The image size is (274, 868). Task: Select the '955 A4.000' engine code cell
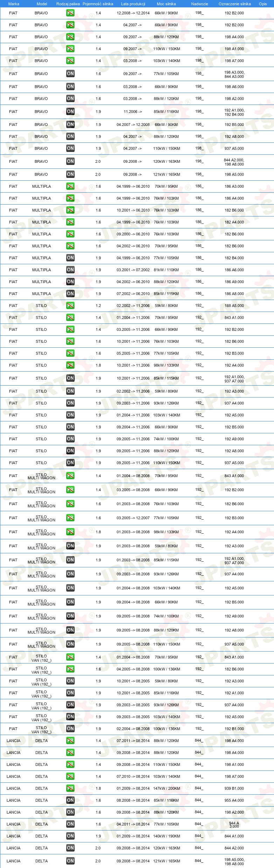click(x=234, y=800)
